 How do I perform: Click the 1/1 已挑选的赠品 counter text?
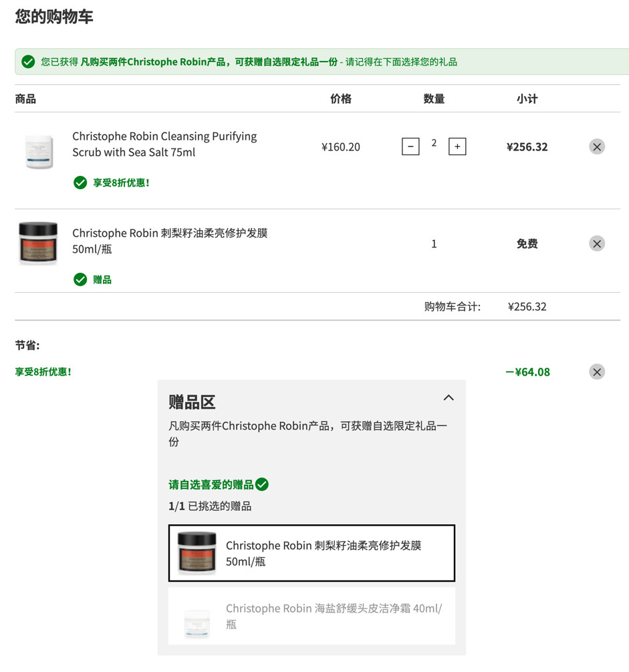[x=210, y=506]
